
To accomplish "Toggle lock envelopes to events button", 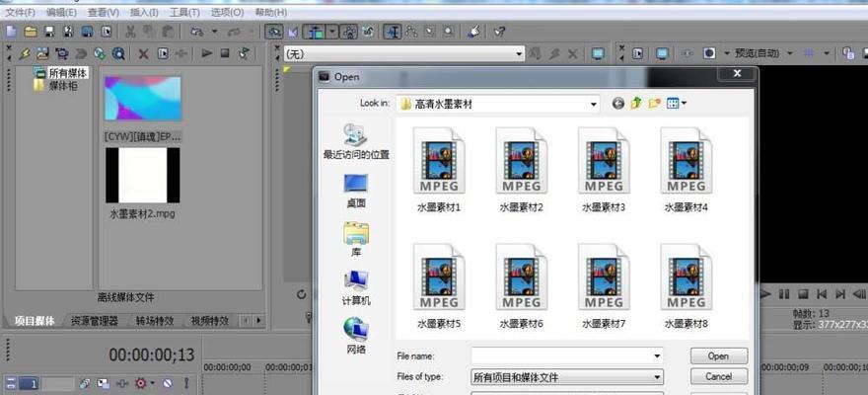I will [x=348, y=33].
